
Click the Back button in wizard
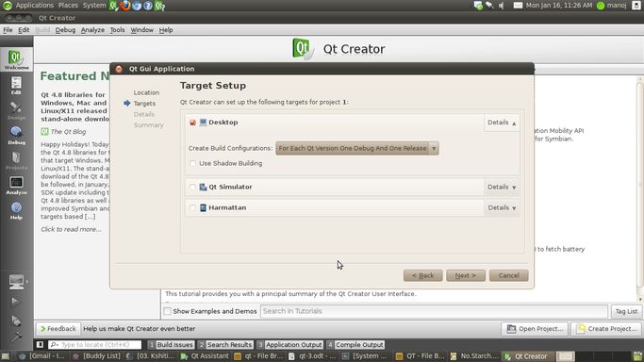(x=422, y=275)
